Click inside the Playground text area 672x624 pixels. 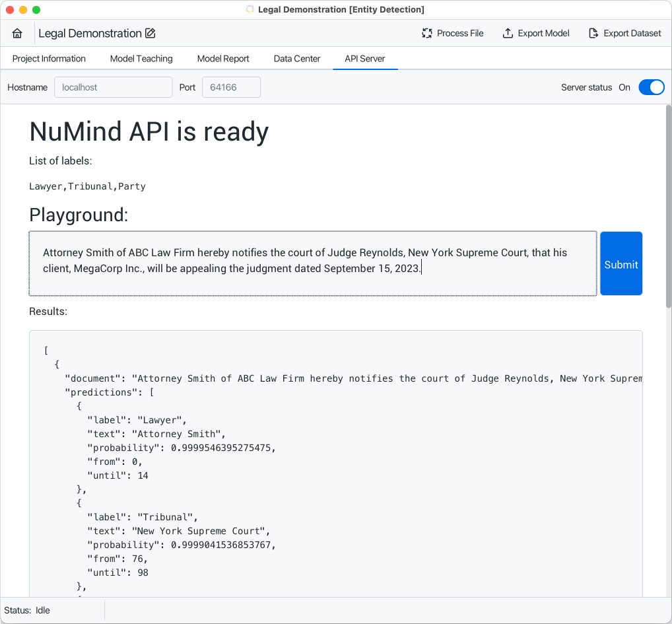click(x=313, y=263)
